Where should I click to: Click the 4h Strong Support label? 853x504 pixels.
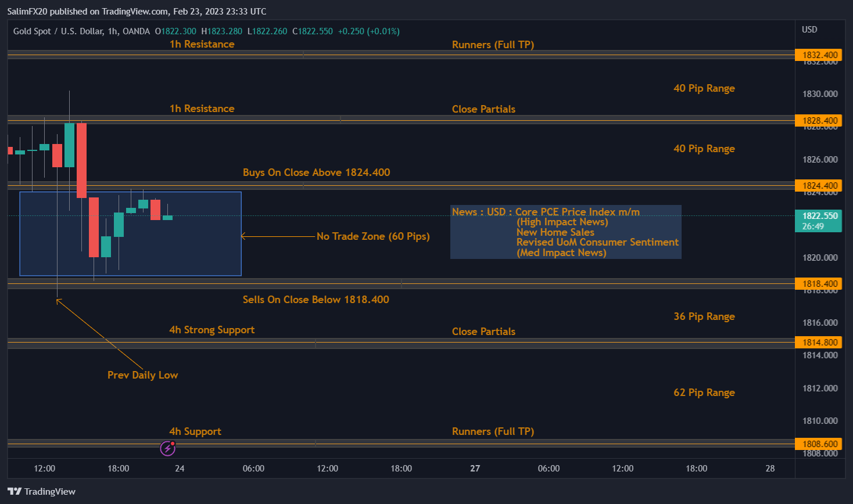coord(212,330)
